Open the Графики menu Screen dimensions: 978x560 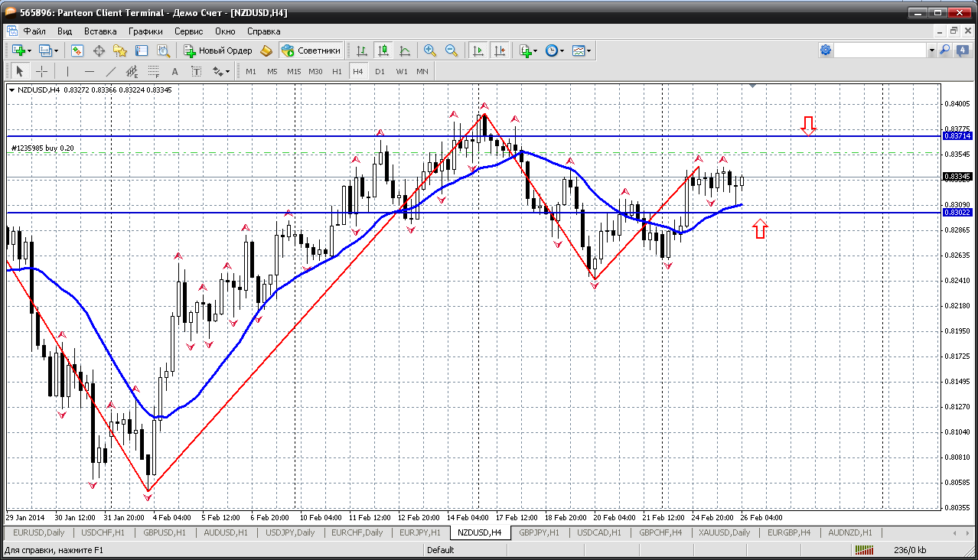pyautogui.click(x=145, y=31)
